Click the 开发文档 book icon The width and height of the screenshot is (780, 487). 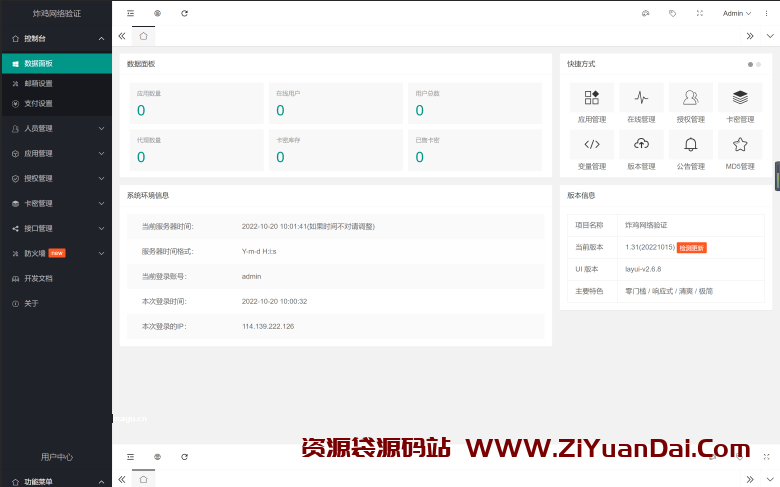[x=15, y=279]
